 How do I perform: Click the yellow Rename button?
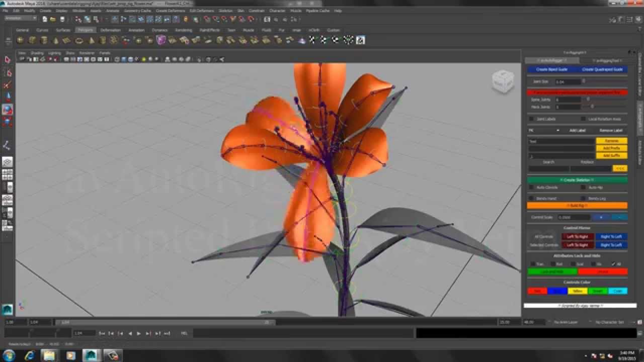coord(611,141)
